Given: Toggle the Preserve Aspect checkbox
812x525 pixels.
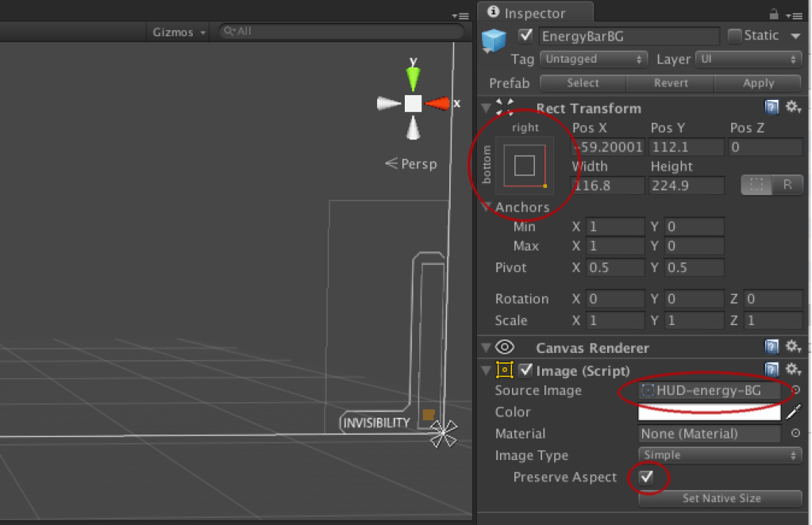Looking at the screenshot, I should 645,477.
